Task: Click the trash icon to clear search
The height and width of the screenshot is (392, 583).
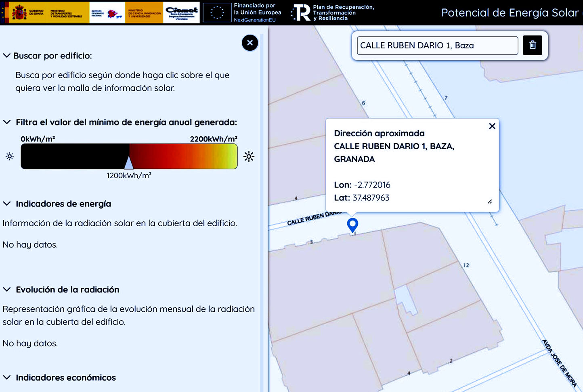Action: 532,45
